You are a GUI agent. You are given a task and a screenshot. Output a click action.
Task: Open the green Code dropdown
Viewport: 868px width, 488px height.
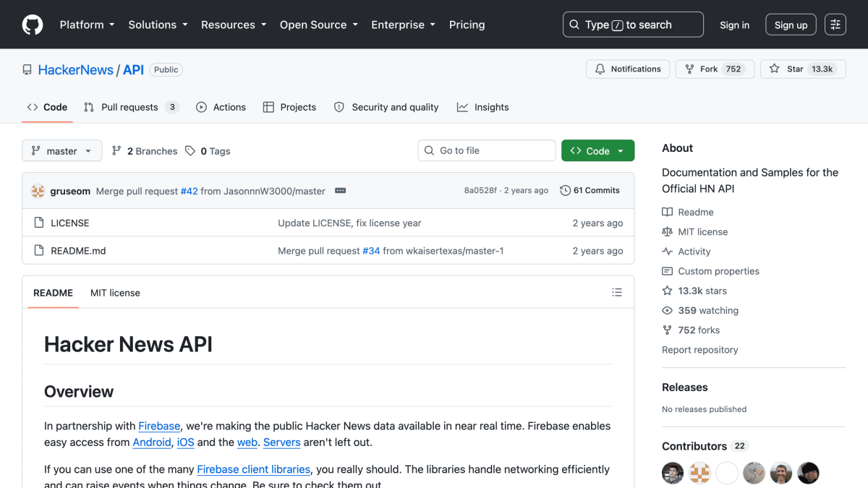pyautogui.click(x=597, y=150)
